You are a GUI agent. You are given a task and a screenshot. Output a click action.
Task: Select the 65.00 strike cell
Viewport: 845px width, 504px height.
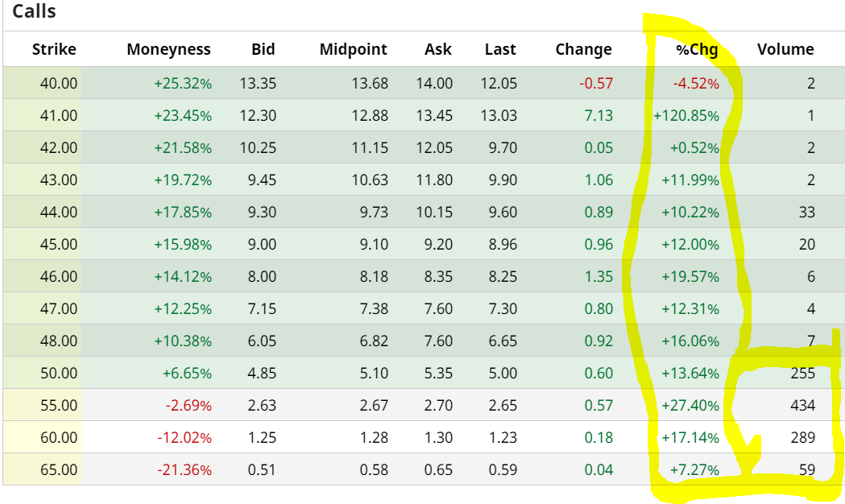click(x=58, y=469)
